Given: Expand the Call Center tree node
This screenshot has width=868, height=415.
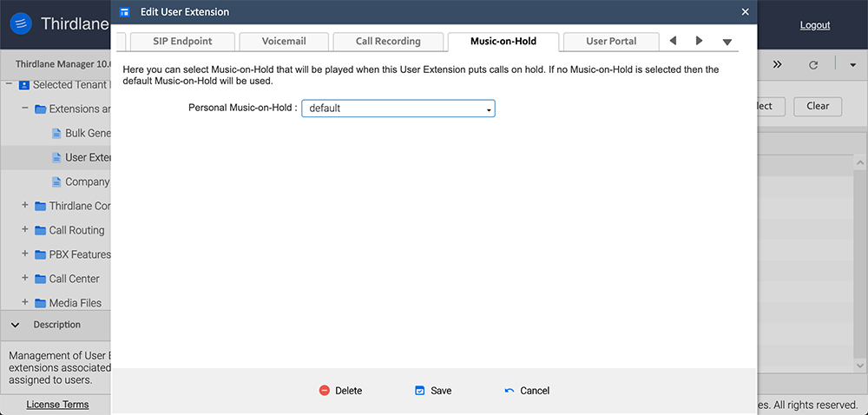Looking at the screenshot, I should coord(25,279).
